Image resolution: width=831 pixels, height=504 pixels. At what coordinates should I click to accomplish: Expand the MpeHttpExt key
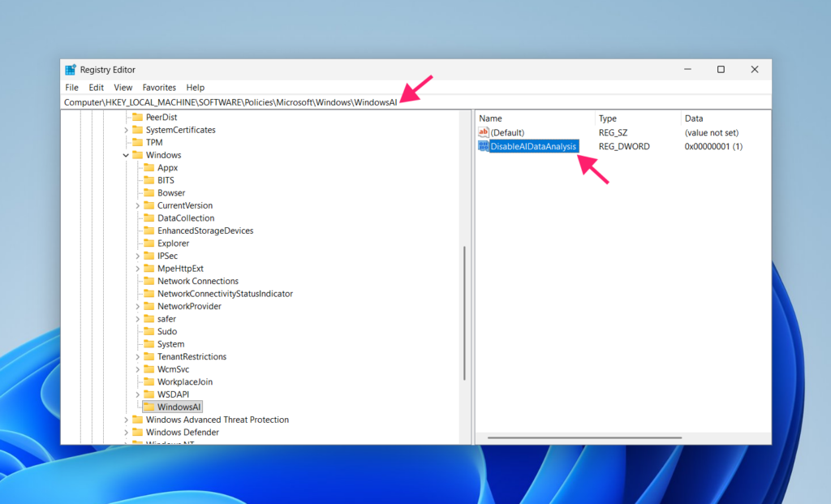coord(138,269)
